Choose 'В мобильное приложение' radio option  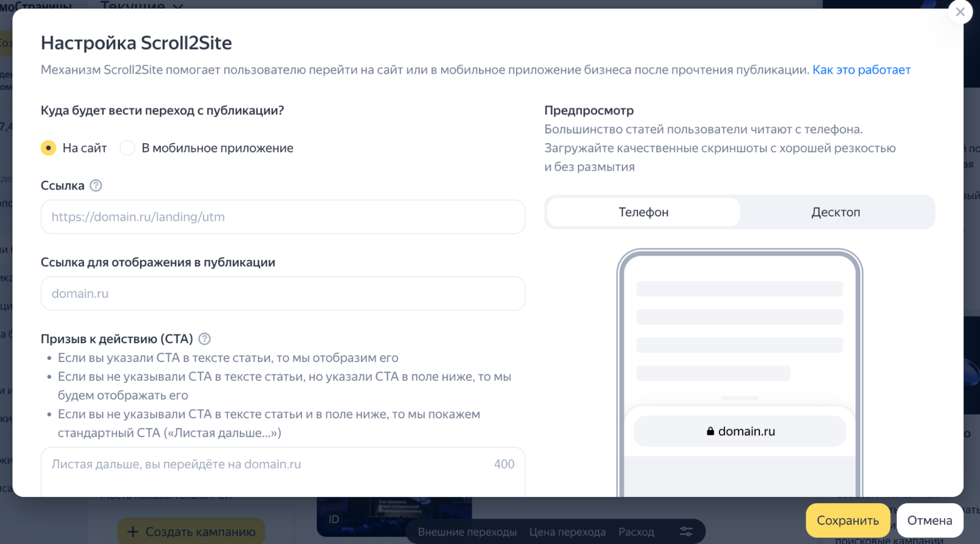click(x=127, y=148)
